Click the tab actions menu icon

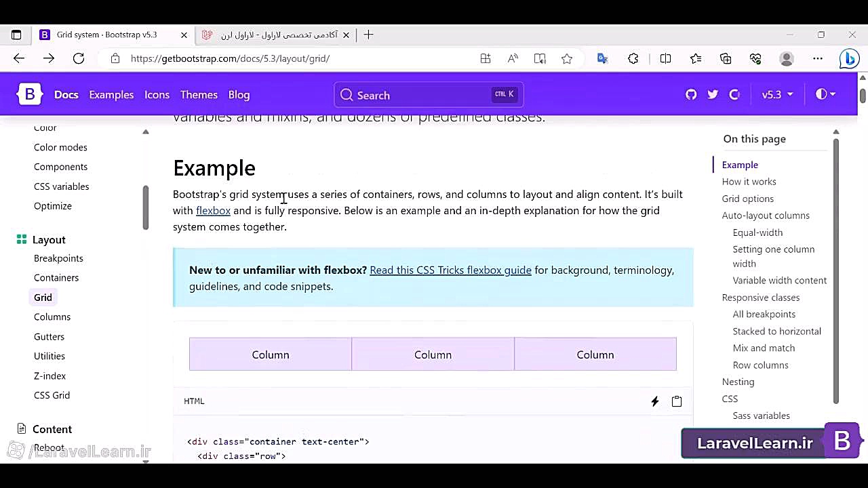click(16, 35)
